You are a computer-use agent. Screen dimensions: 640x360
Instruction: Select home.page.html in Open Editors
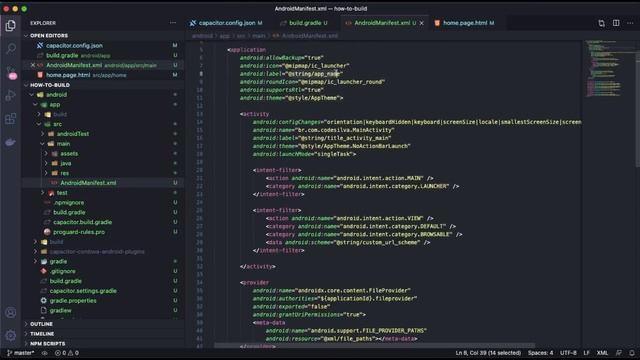pyautogui.click(x=68, y=75)
